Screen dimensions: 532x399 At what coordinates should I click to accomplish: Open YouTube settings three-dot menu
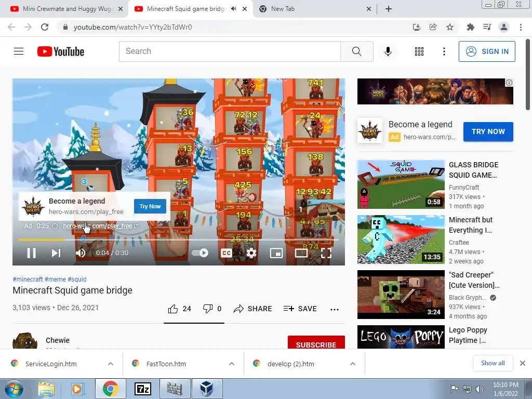(x=444, y=51)
